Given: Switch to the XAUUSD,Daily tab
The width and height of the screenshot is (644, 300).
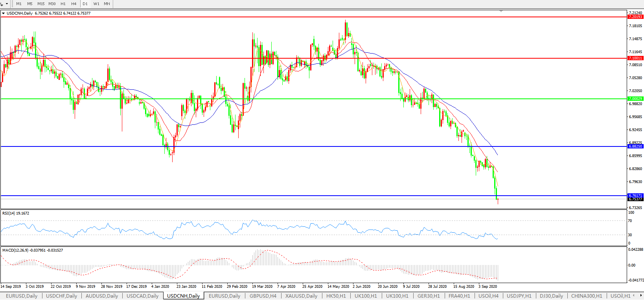Looking at the screenshot, I should coord(301,296).
